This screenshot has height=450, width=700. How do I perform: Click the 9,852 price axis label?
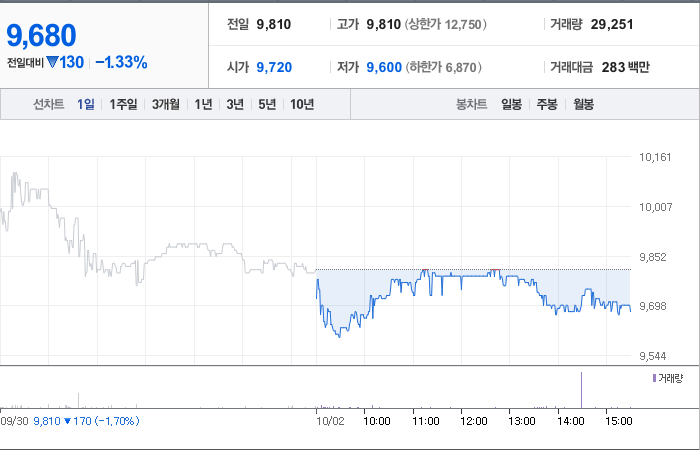[x=655, y=257]
